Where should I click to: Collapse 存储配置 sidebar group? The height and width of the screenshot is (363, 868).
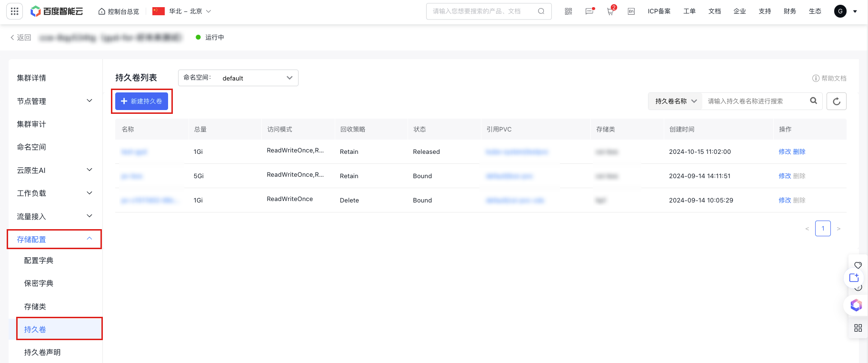coord(55,239)
